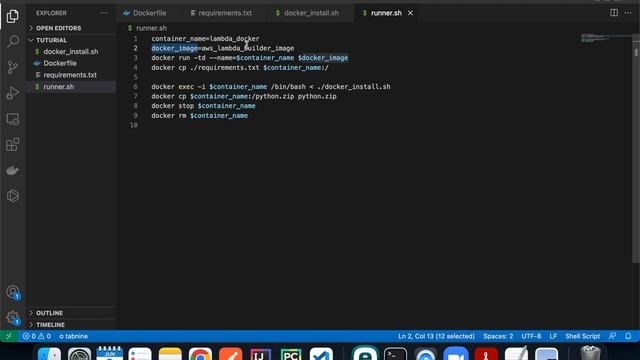Image resolution: width=640 pixels, height=360 pixels.
Task: Change language mode Shell Script
Action: [x=582, y=336]
